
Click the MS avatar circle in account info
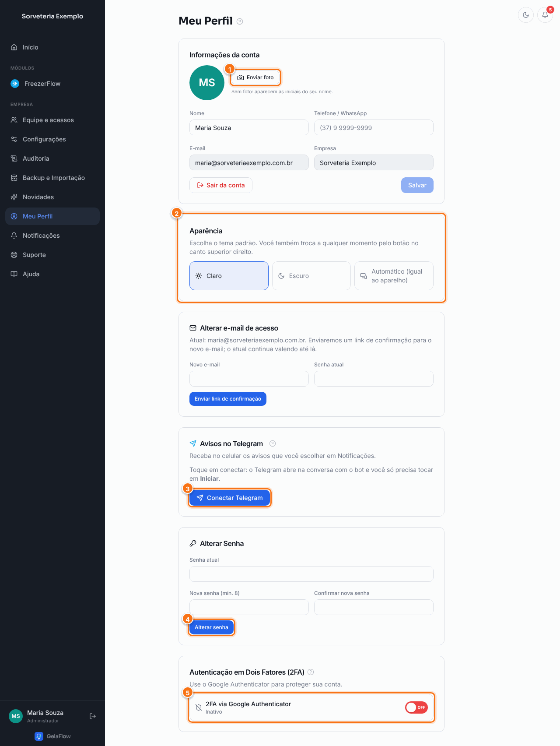click(207, 83)
